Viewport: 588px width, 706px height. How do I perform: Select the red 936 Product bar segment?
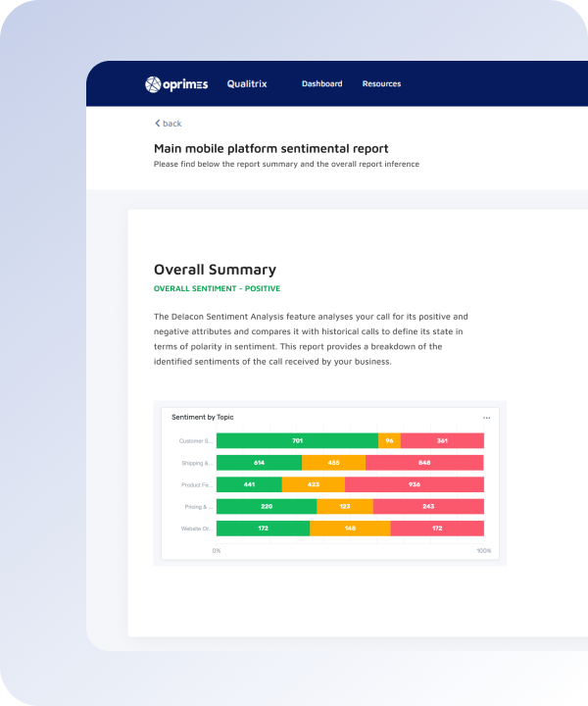[415, 484]
